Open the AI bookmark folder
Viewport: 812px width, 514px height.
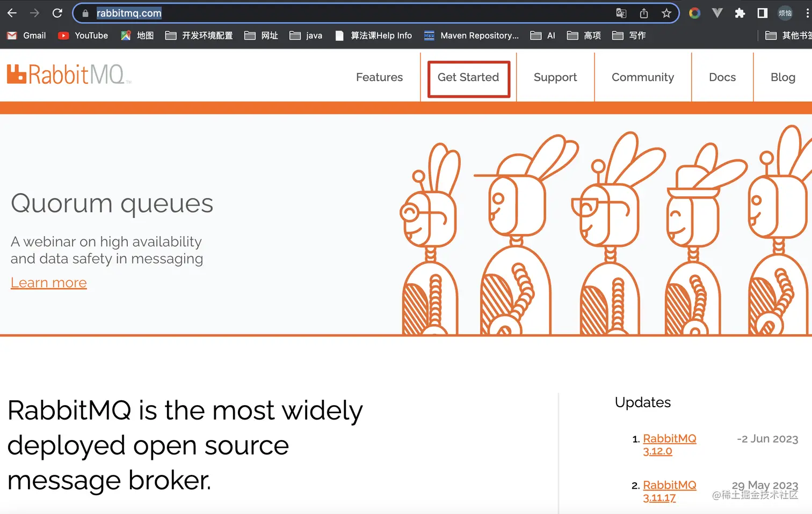click(543, 35)
